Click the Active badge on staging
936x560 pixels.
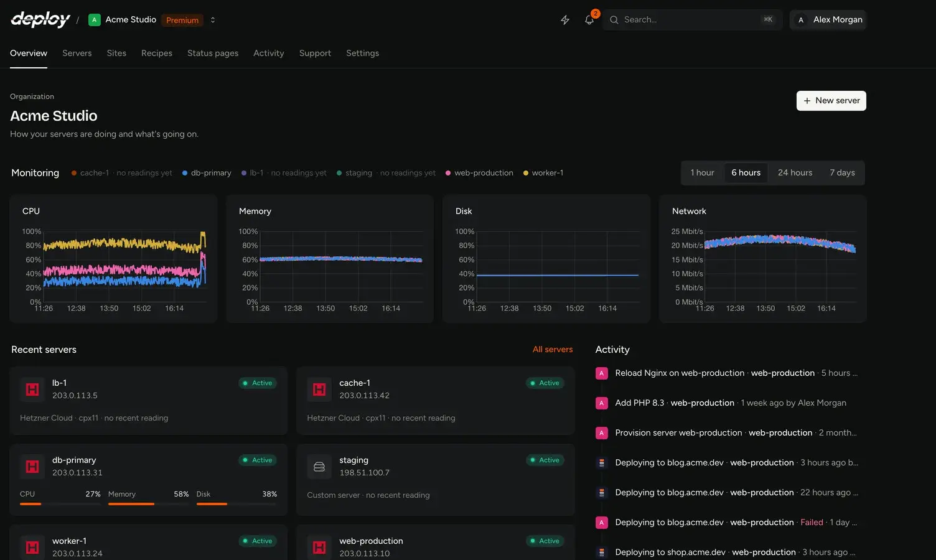click(x=545, y=460)
